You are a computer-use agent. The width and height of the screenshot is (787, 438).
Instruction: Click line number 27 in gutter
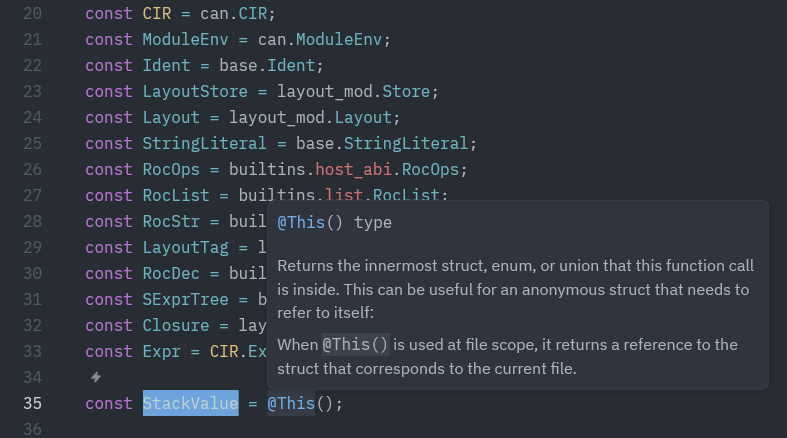click(x=31, y=195)
